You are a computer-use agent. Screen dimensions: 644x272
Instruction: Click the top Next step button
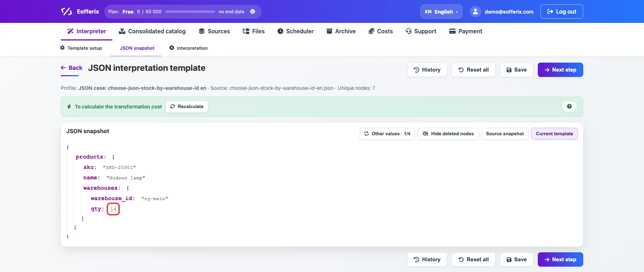point(560,70)
